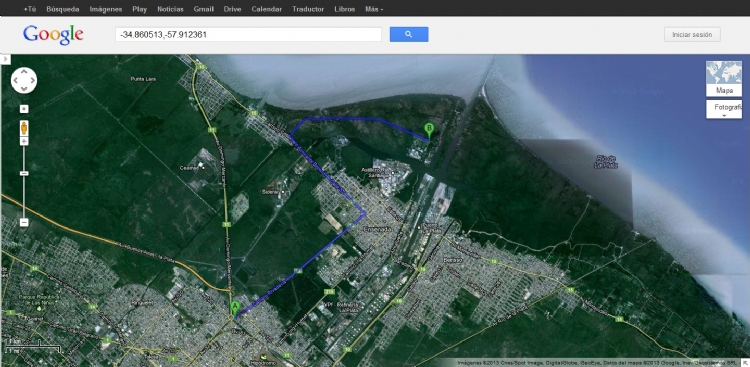Click the blue search magnifier button

pos(408,34)
